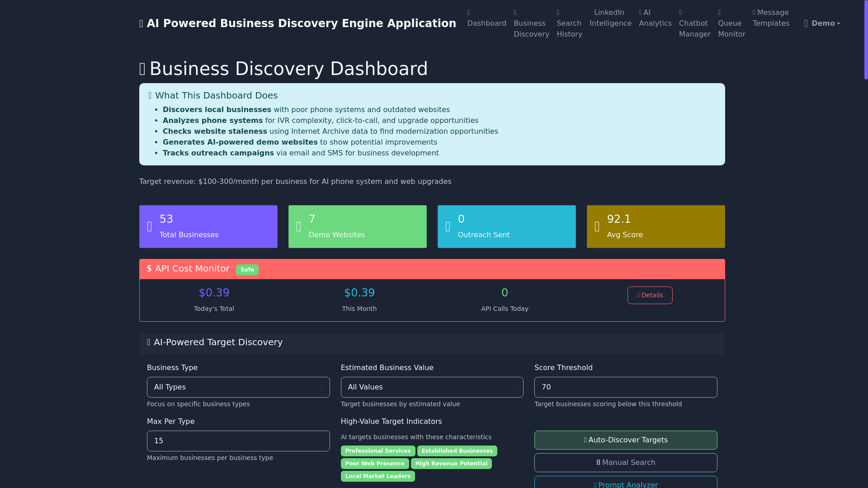The image size is (868, 488).
Task: Click the Demo Websites card icon
Action: pos(299,226)
